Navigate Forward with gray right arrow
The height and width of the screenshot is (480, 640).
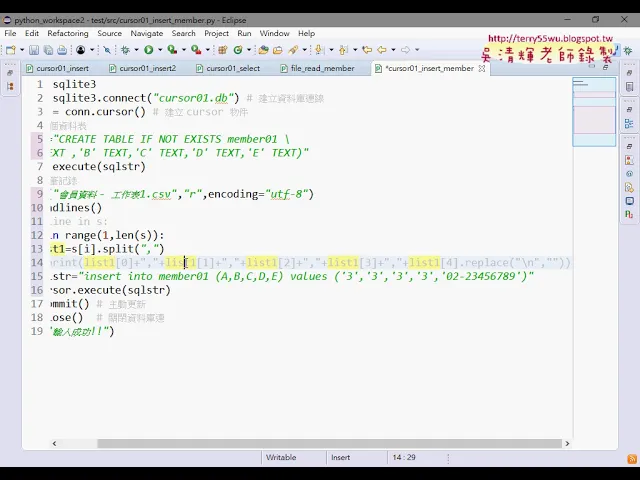point(405,50)
